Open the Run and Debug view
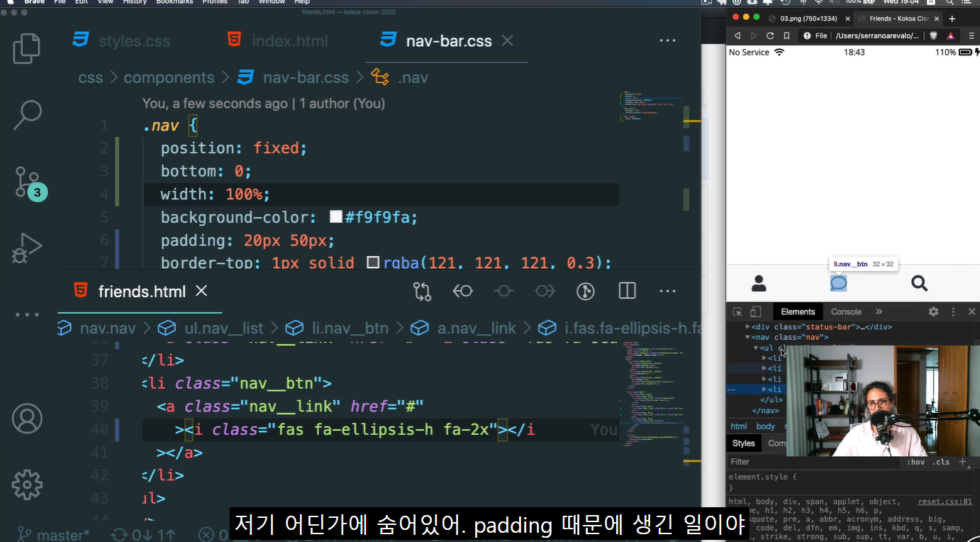Viewport: 980px width, 542px height. point(27,248)
